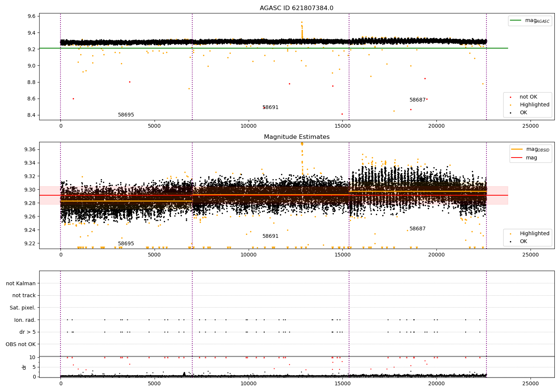Click the 'dr > 5' row label
This screenshot has width=560, height=392.
point(28,332)
